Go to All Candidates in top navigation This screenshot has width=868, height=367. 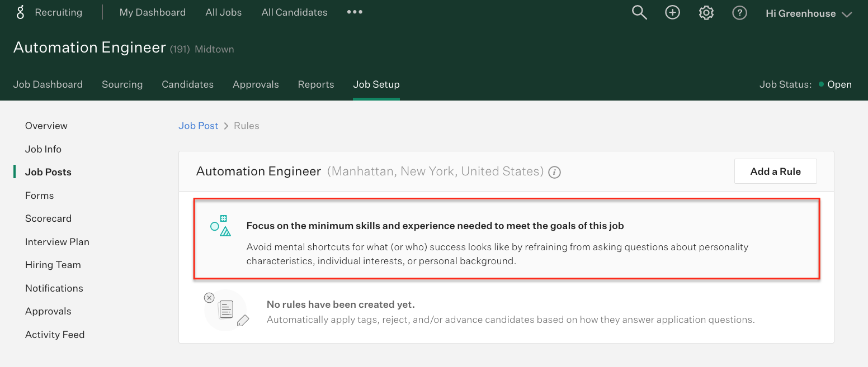294,12
